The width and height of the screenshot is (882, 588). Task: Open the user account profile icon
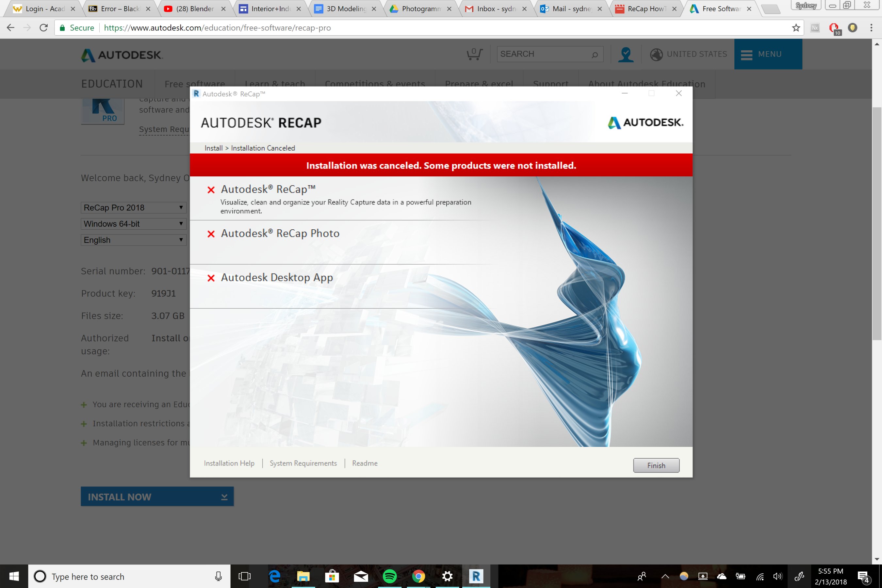pos(626,54)
